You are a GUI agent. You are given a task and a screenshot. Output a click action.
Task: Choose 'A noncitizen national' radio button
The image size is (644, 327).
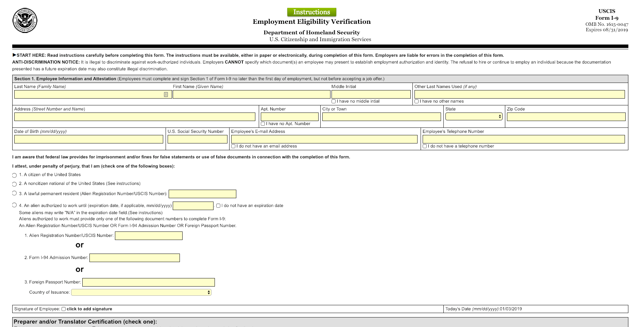[x=14, y=184]
